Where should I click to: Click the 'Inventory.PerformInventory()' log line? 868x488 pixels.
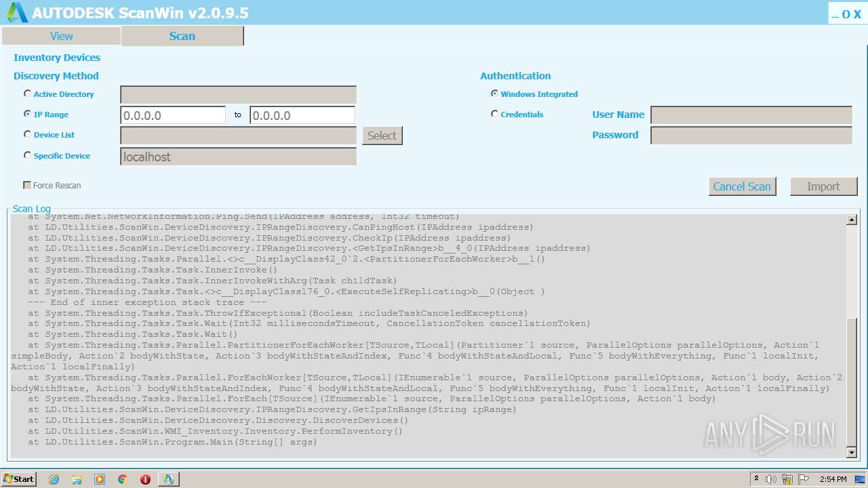pos(215,431)
